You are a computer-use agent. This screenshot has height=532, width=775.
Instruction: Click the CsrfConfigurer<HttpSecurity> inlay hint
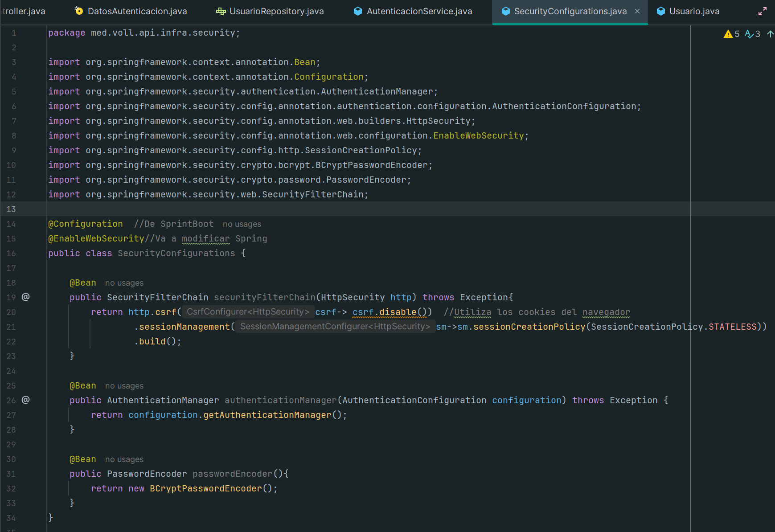[248, 312]
